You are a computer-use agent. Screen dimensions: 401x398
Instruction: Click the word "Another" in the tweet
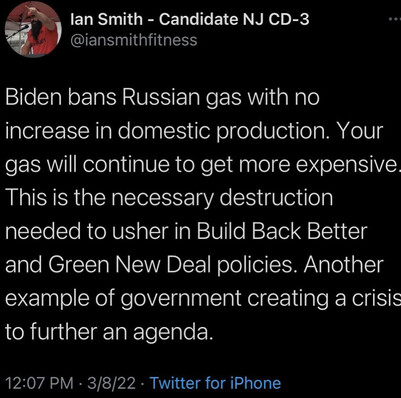point(343,264)
